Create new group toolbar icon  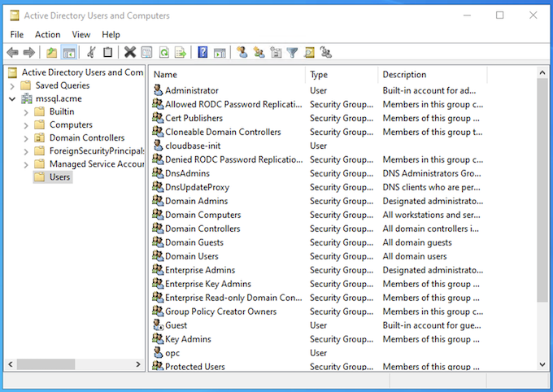click(x=259, y=53)
